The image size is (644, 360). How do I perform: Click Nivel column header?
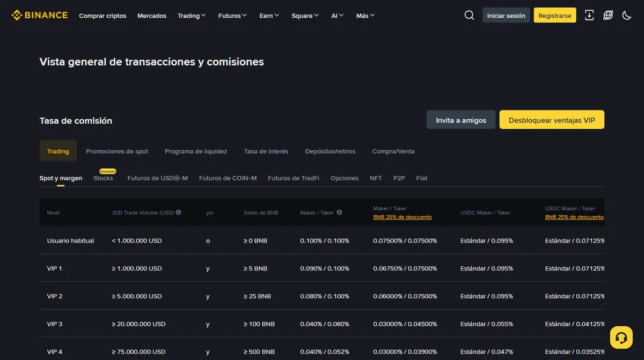tap(53, 213)
